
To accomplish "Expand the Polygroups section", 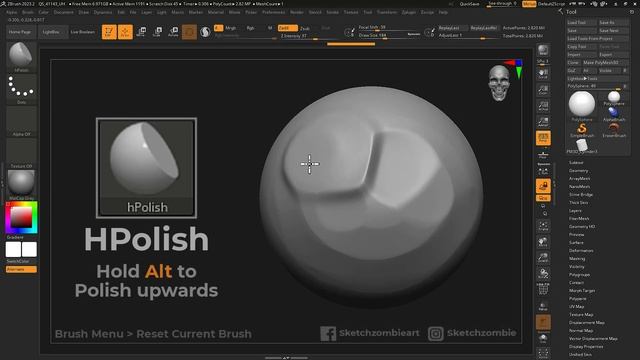I will pos(579,275).
